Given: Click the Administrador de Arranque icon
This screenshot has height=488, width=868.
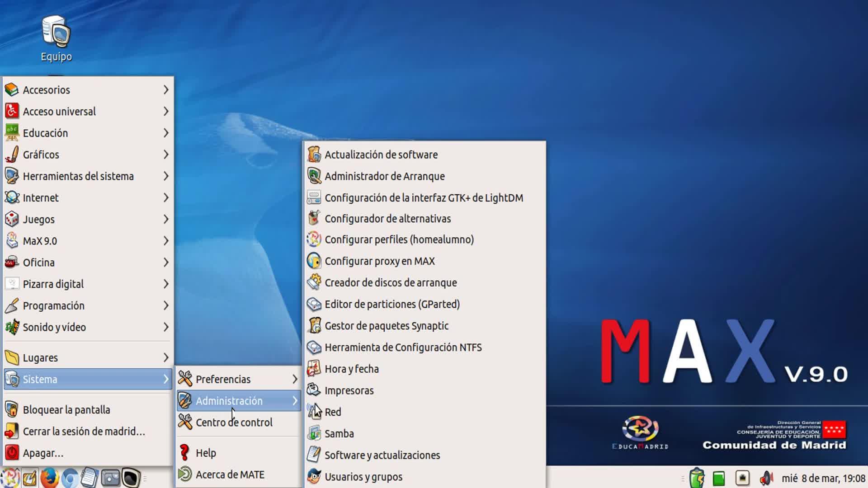Looking at the screenshot, I should 314,176.
